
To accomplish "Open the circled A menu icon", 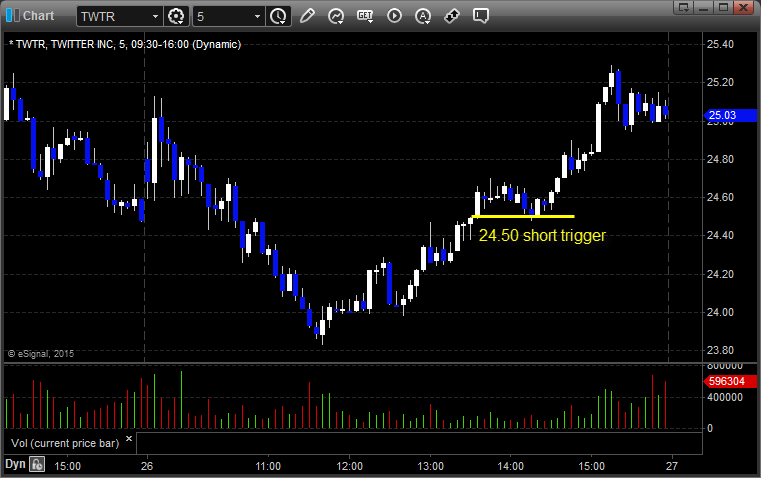I will pos(423,16).
